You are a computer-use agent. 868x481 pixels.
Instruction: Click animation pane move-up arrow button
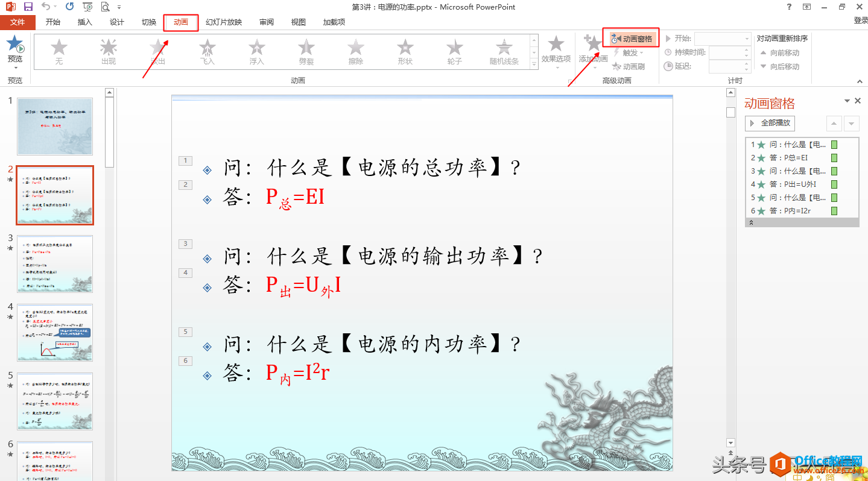834,123
